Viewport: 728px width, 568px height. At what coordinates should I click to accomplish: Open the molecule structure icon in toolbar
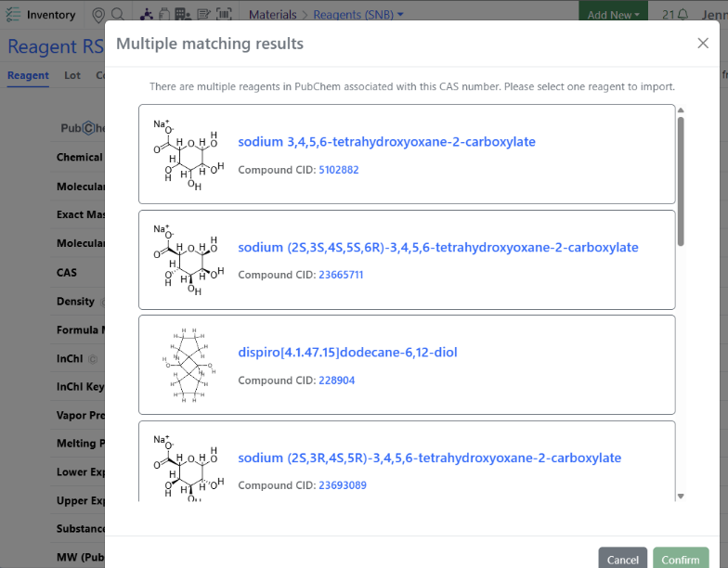[147, 15]
